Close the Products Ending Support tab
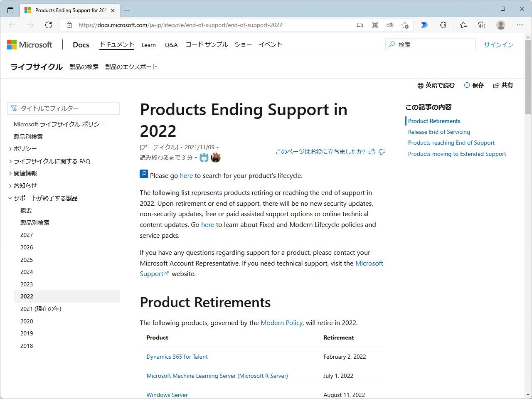The height and width of the screenshot is (399, 532). pyautogui.click(x=113, y=10)
